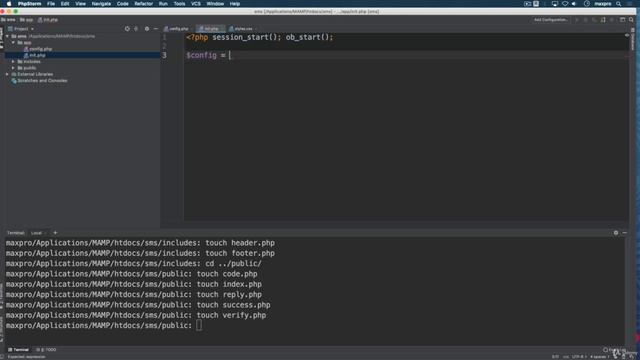Toggle the TODO tool window button
Image resolution: width=640 pixels, height=360 pixels.
(x=46, y=350)
